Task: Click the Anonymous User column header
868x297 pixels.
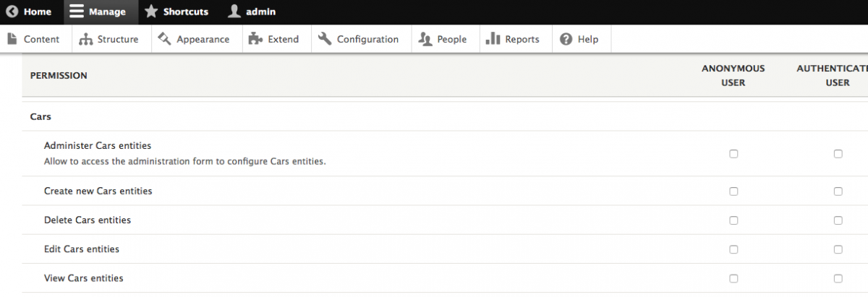Action: pos(733,75)
